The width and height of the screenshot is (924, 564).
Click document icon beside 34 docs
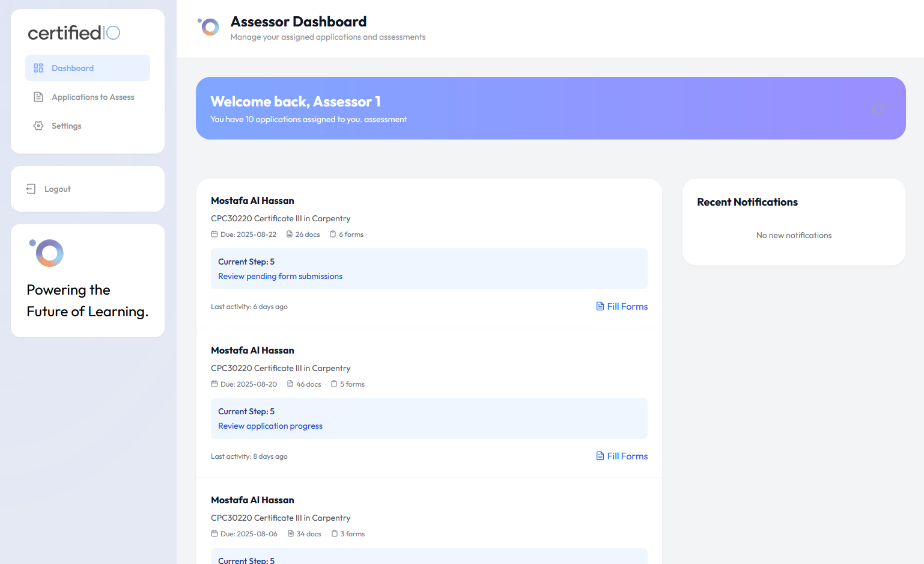(x=291, y=534)
